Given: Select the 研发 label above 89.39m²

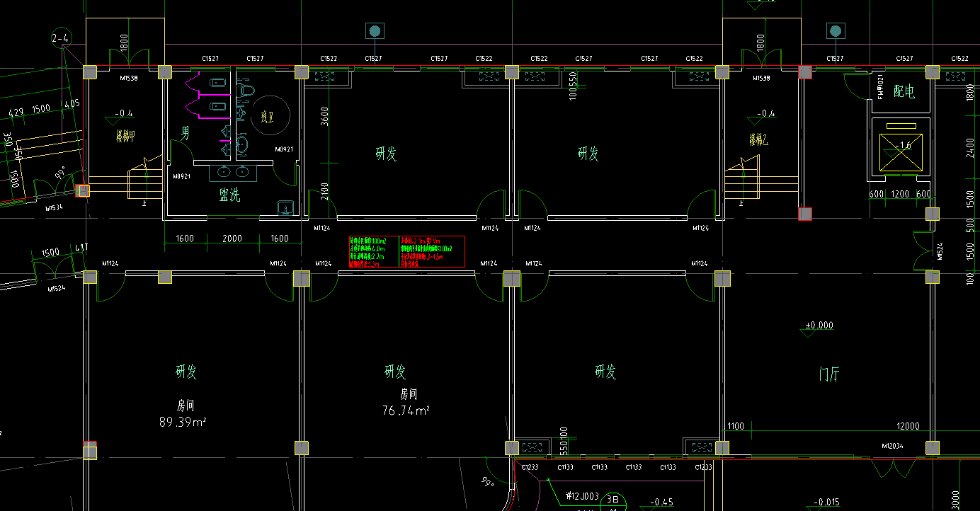Looking at the screenshot, I should click(x=186, y=371).
